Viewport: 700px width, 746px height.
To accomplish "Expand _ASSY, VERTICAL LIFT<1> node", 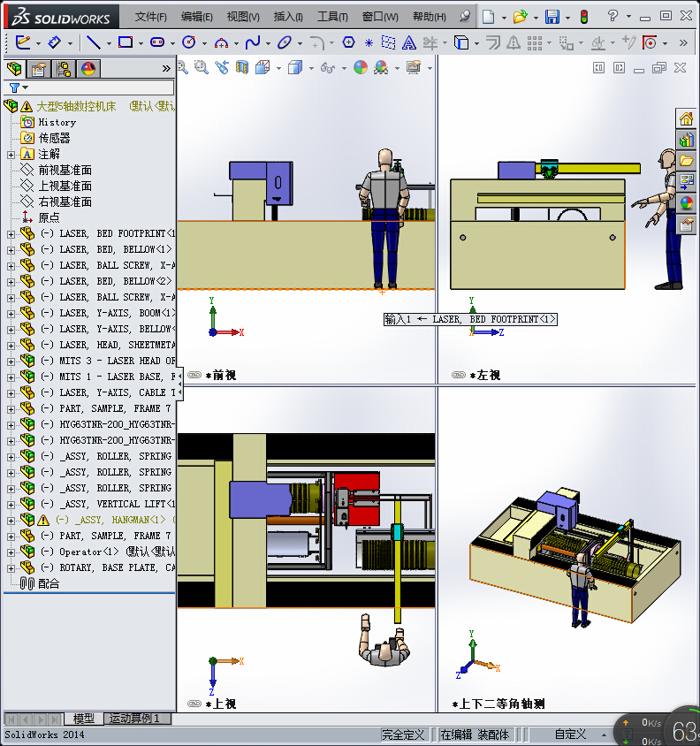I will tap(11, 505).
